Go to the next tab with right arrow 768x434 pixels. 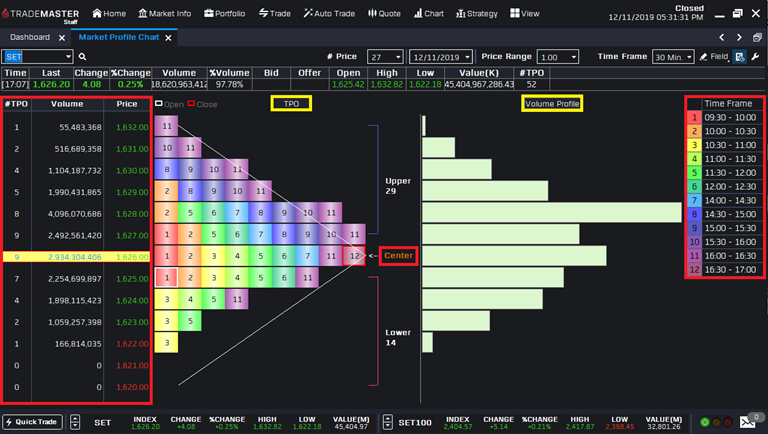tap(739, 37)
